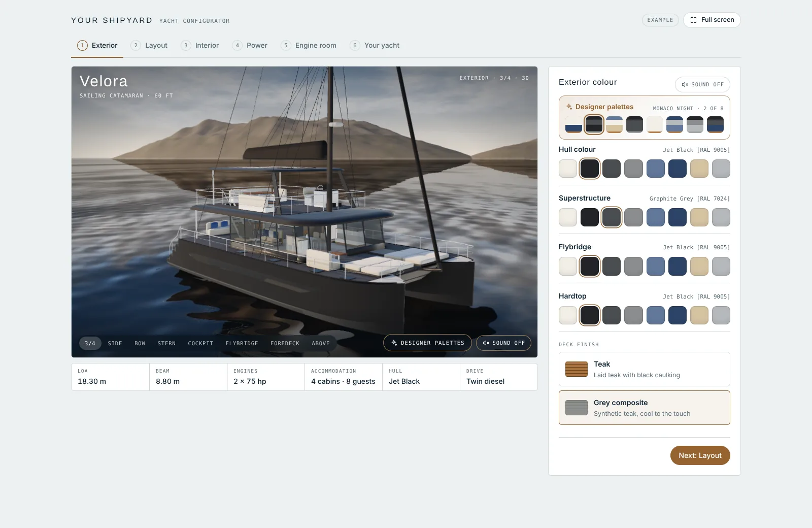Choose the Teak deck finish option
The height and width of the screenshot is (528, 812).
(x=645, y=369)
